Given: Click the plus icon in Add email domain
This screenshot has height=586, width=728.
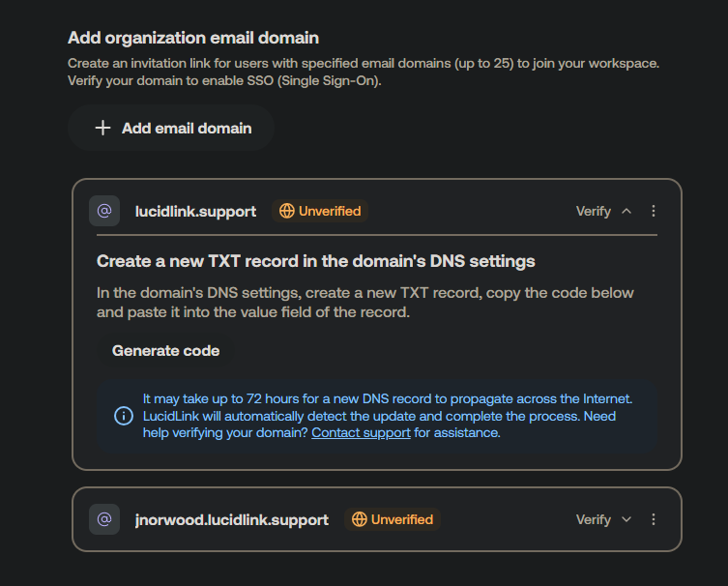Looking at the screenshot, I should coord(102,128).
